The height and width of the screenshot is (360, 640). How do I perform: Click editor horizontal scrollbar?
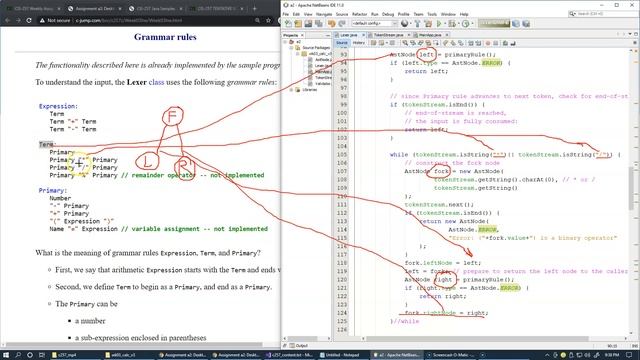tap(478, 339)
